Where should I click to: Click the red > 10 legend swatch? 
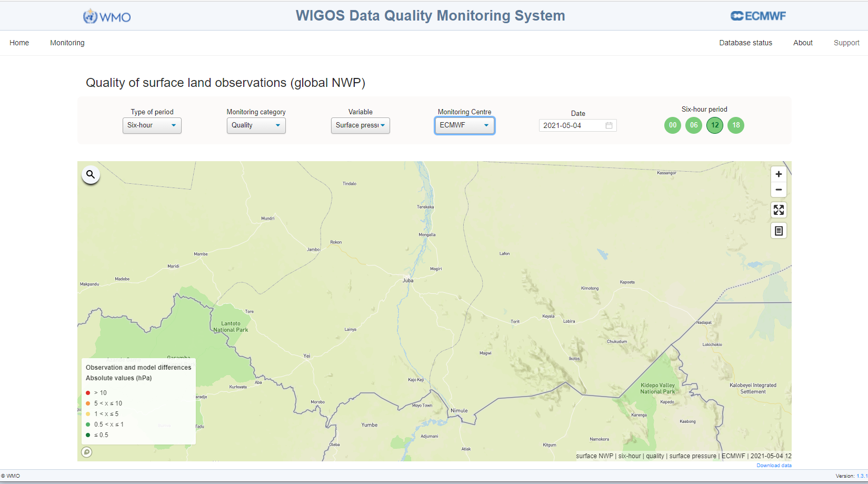(88, 393)
